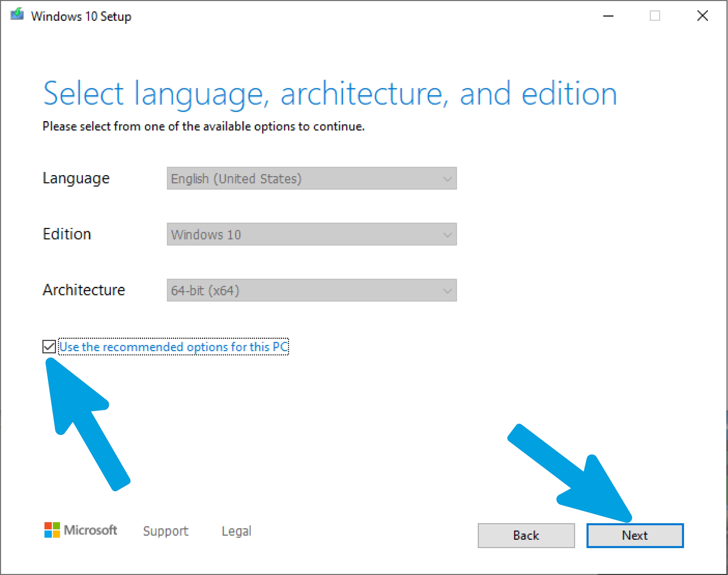Click the 'Please select from one of the available options' text
This screenshot has height=575, width=728.
pyautogui.click(x=204, y=127)
